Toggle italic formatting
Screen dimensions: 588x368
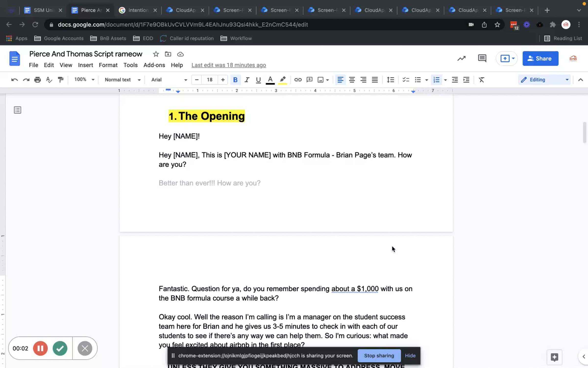coord(247,80)
